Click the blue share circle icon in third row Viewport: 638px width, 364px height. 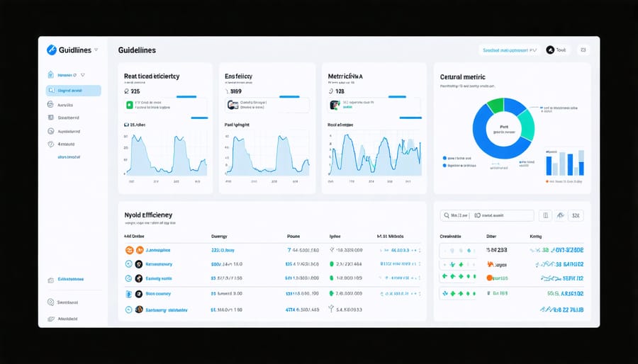[128, 278]
